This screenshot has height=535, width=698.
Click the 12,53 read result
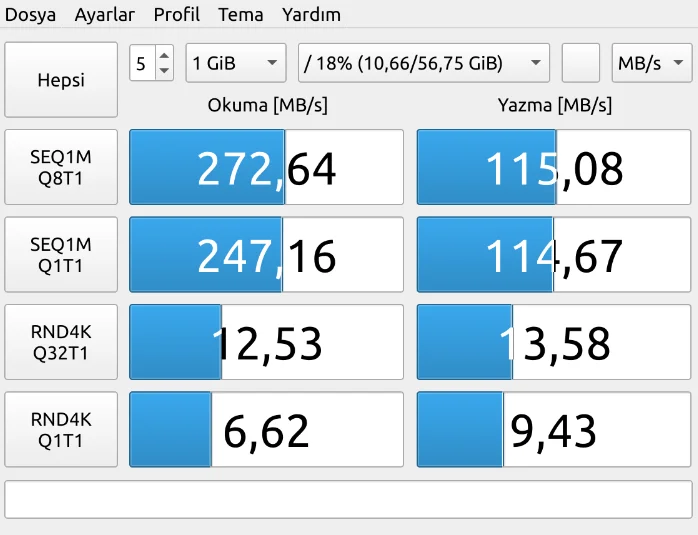[x=266, y=342]
